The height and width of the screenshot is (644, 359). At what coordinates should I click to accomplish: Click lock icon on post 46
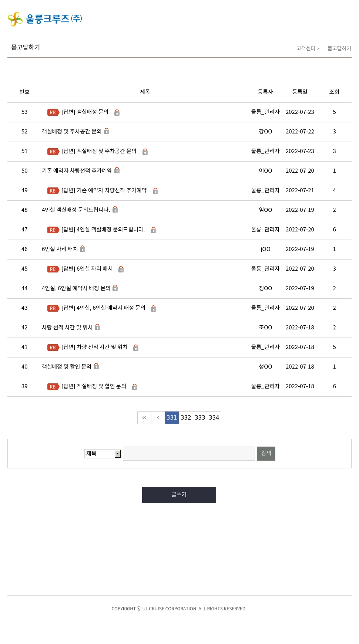(83, 249)
